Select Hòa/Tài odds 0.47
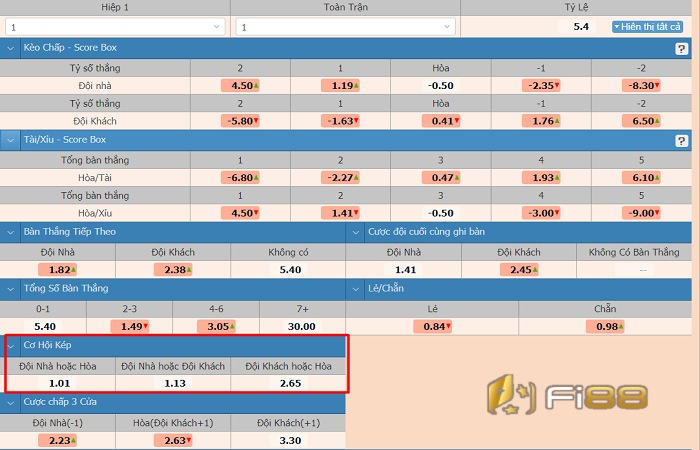700x450 pixels. [441, 178]
